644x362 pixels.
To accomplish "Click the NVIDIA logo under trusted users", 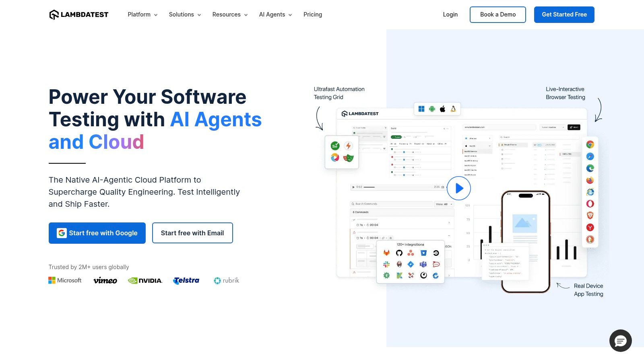I will click(145, 280).
